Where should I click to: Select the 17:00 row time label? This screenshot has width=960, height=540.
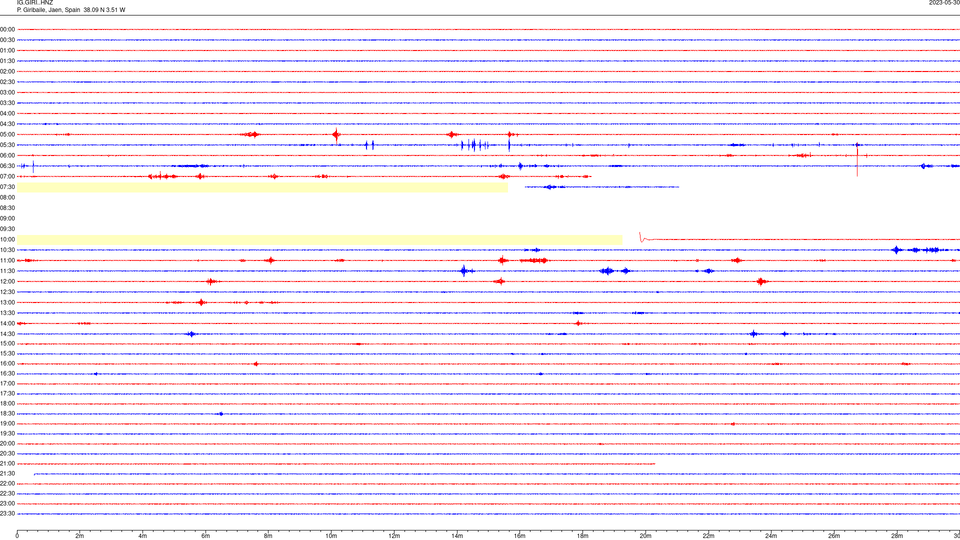7,384
